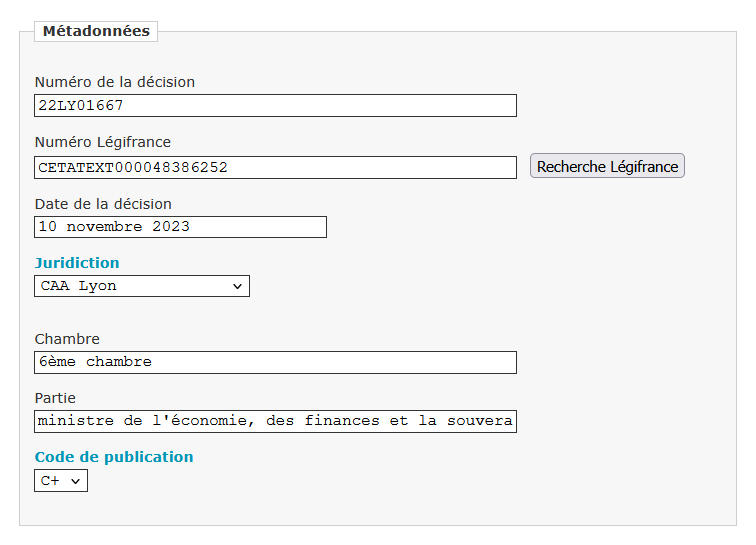Click the Numéro de la décision label

115,82
